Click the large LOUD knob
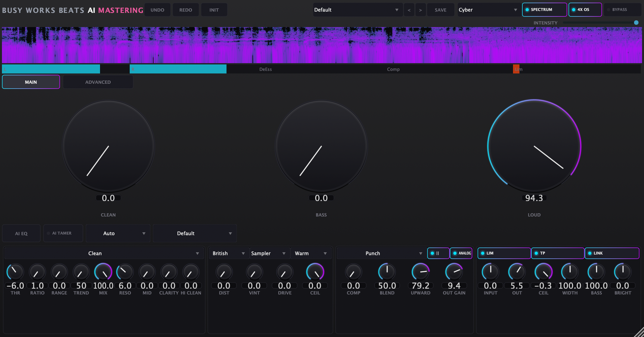The image size is (644, 337). [534, 147]
